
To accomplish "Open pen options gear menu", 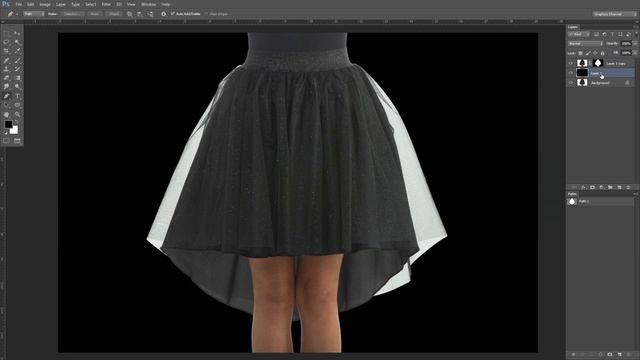I will (x=164, y=14).
